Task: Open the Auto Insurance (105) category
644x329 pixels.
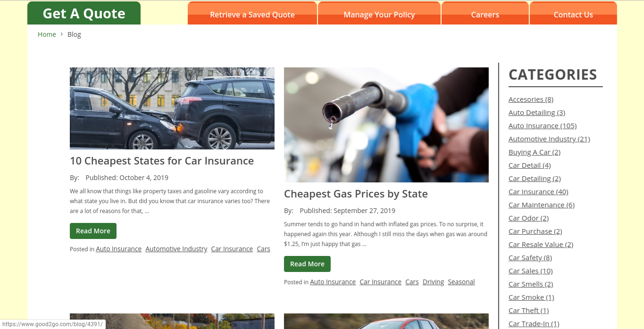Action: (x=543, y=126)
